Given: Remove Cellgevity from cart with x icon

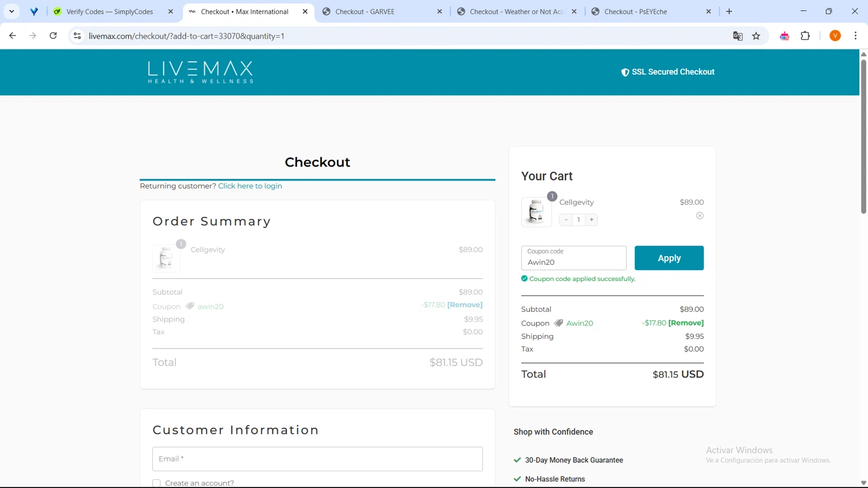Looking at the screenshot, I should click(x=700, y=216).
